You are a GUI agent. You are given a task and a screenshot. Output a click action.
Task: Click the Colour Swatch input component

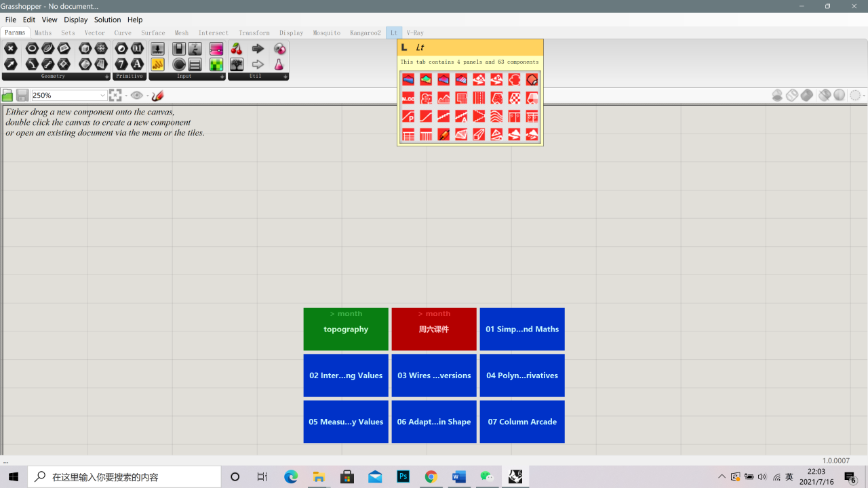click(x=216, y=49)
